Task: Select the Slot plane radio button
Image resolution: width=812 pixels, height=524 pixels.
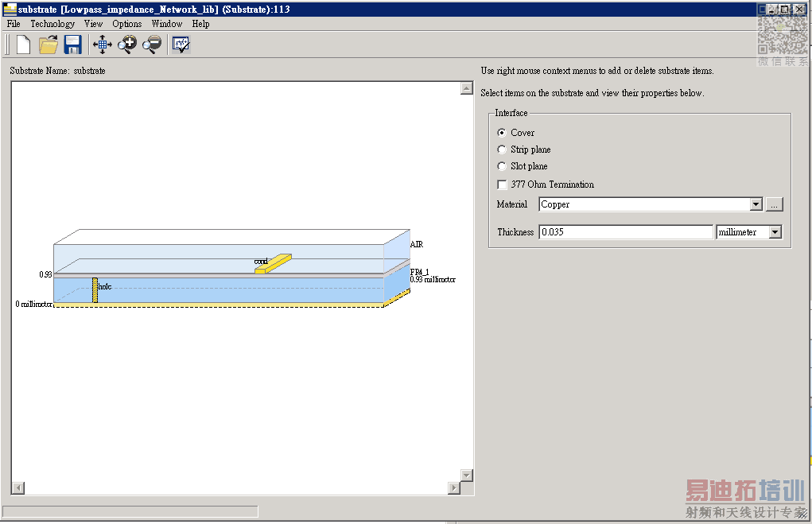Action: click(501, 165)
